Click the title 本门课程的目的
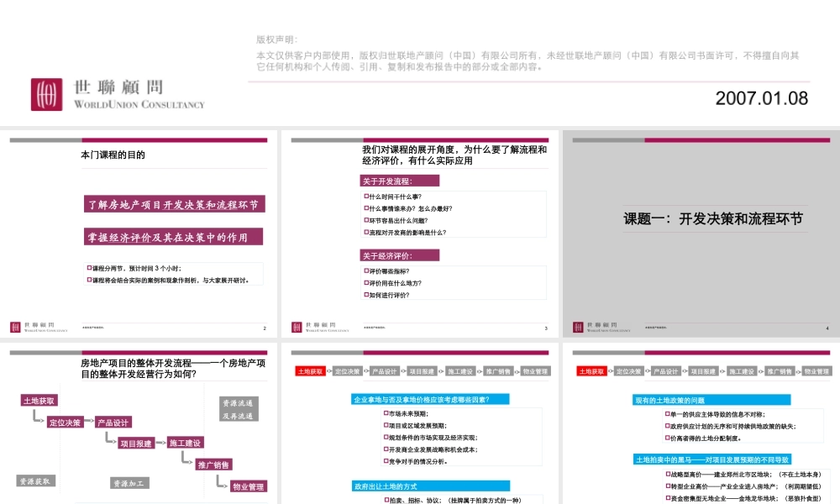The image size is (840, 504). tap(113, 155)
